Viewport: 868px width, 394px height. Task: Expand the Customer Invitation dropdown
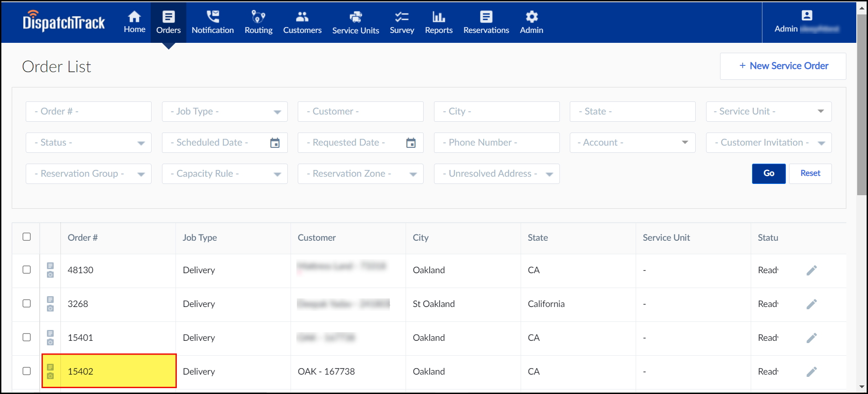pos(769,142)
